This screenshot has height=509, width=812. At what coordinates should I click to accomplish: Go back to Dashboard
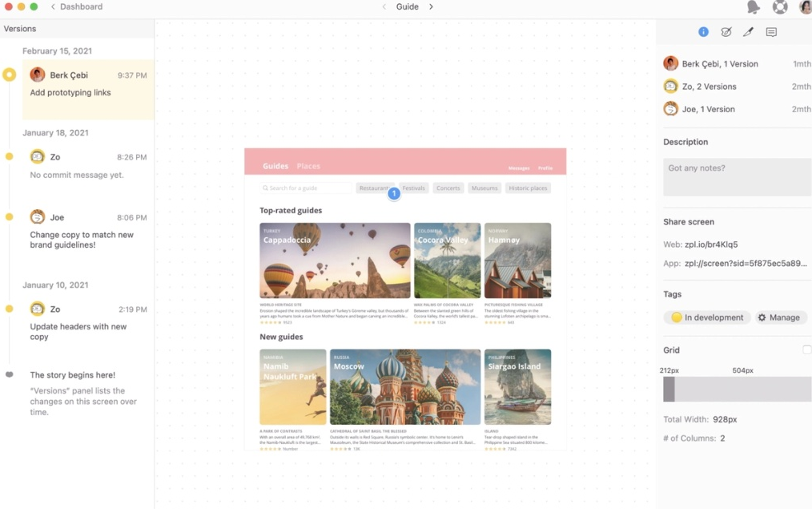click(x=77, y=6)
